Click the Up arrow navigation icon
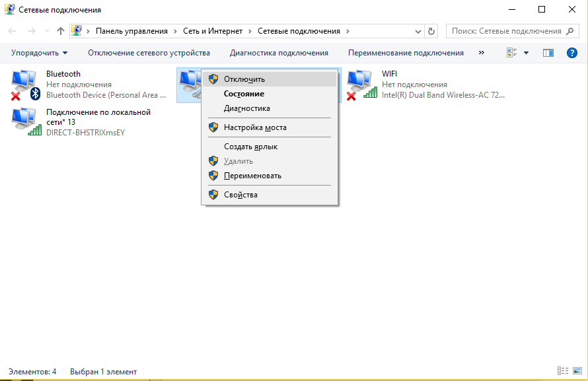This screenshot has width=588, height=381. click(x=61, y=31)
